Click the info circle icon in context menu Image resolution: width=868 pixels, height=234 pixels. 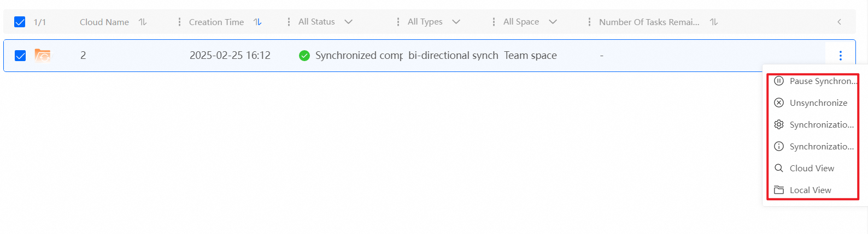(779, 146)
